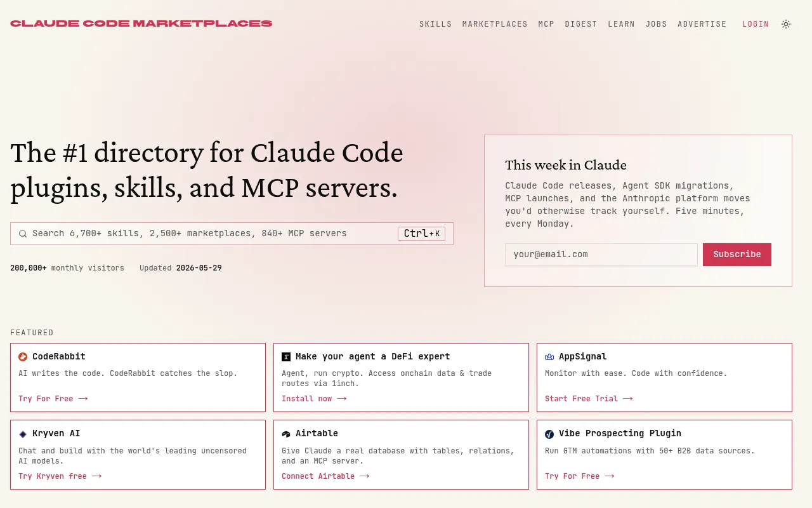Click the Run GTM automations description
The image size is (812, 508).
pyautogui.click(x=650, y=451)
